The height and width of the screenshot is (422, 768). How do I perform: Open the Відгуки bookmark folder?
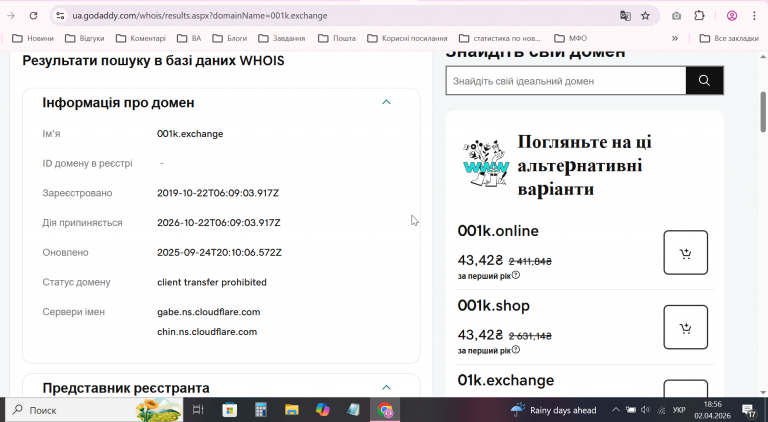[85, 38]
